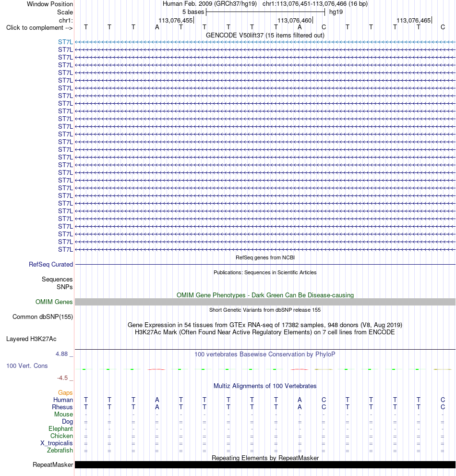Click the OMIM Genes track label

pyautogui.click(x=54, y=302)
